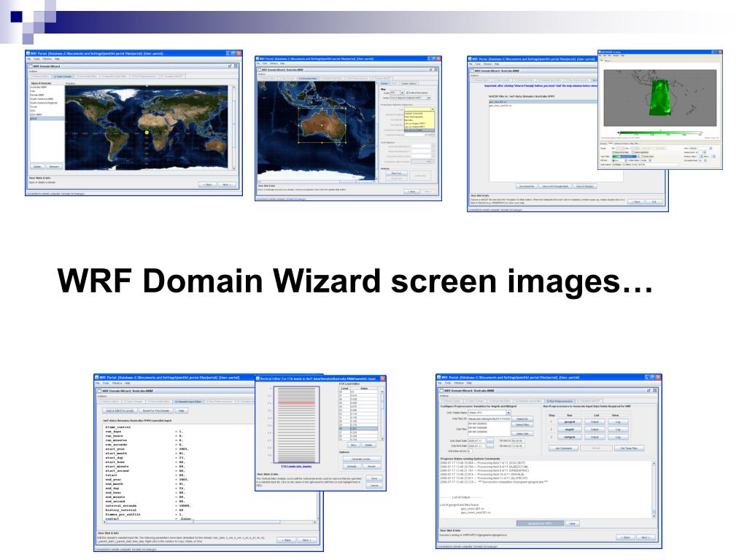Open Output list for geogrid step
747x560 pixels.
click(595, 422)
